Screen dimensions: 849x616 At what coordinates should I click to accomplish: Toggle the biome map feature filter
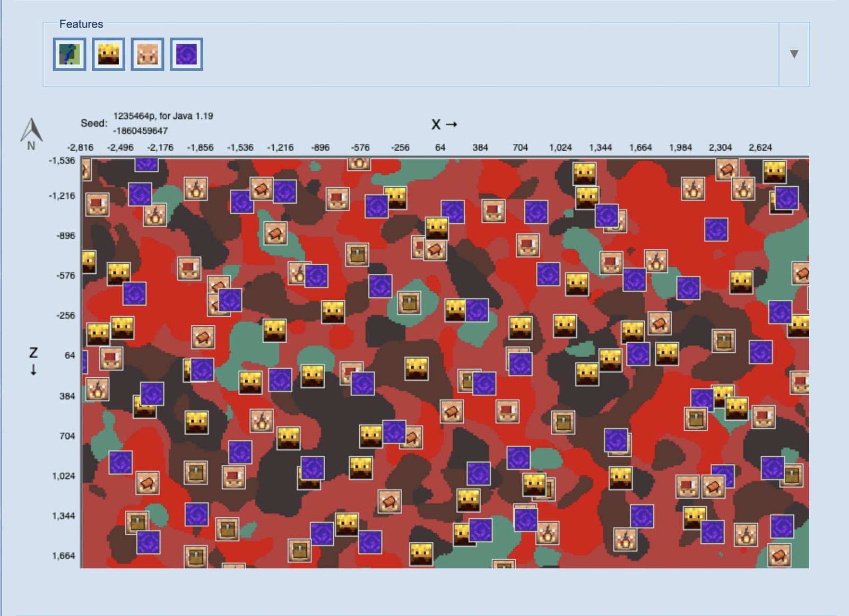(70, 54)
